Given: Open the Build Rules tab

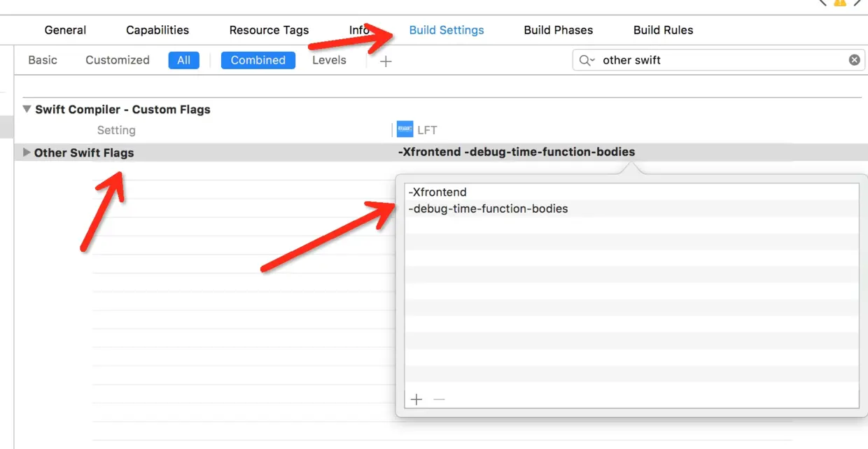Looking at the screenshot, I should point(663,30).
